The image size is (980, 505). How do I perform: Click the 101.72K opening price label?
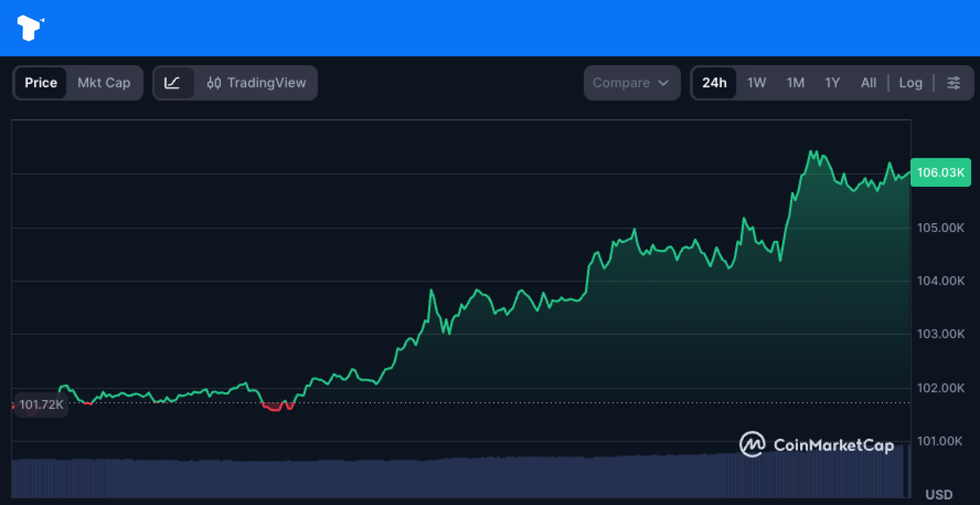[x=41, y=404]
